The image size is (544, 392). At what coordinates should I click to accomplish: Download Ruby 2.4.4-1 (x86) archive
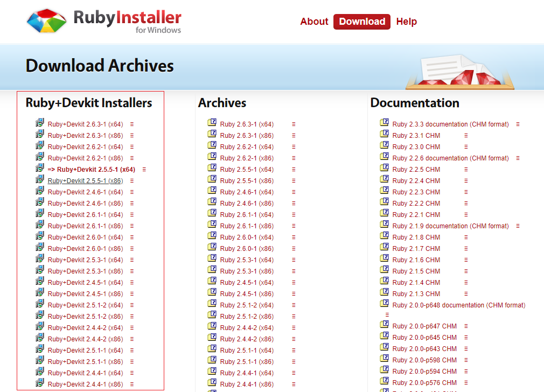coord(247,384)
